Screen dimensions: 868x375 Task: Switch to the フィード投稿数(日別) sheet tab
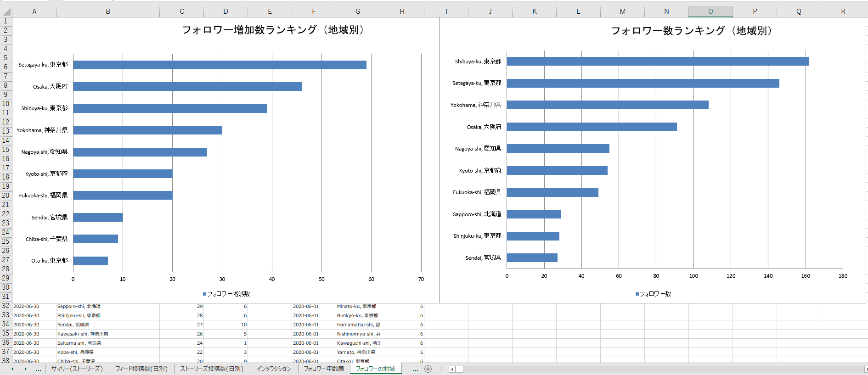point(141,369)
